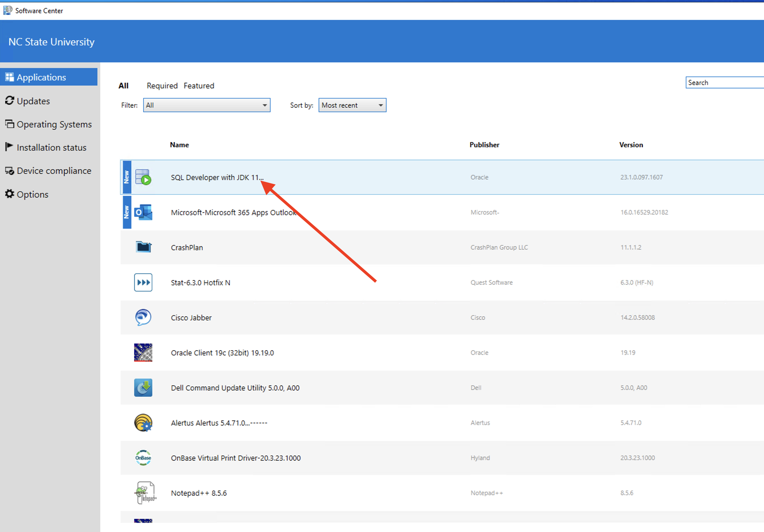Click the Alertus app icon
764x532 pixels.
143,422
